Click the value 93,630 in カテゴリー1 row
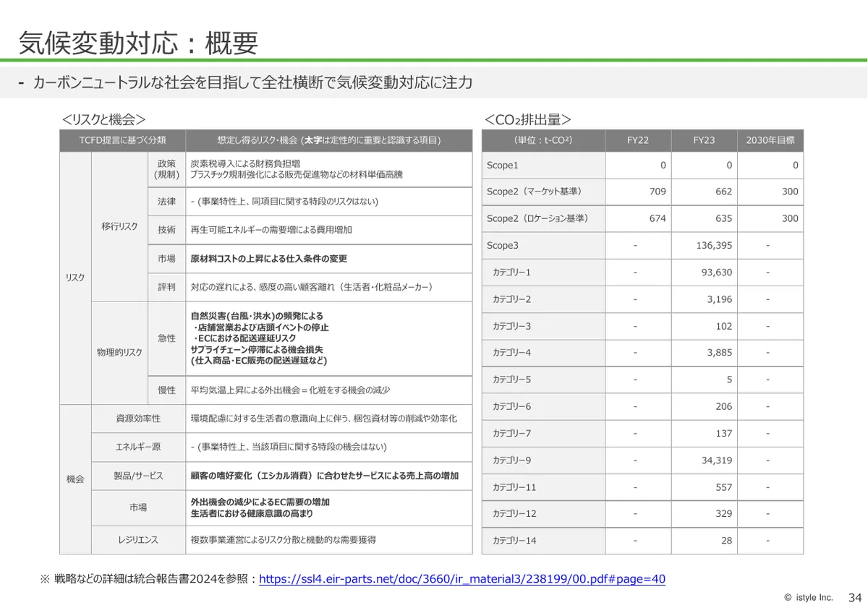This screenshot has height=613, width=868. tap(717, 273)
